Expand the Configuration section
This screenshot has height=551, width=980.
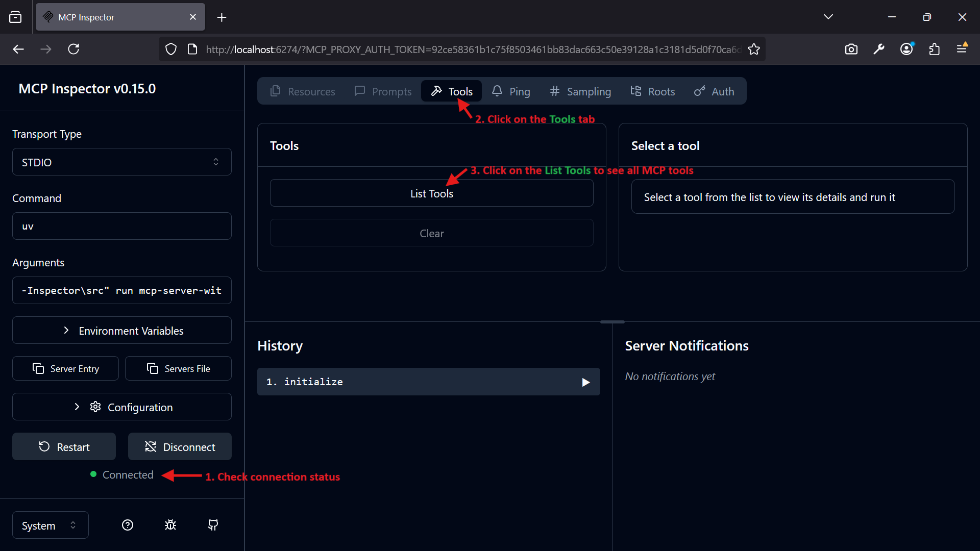point(122,407)
